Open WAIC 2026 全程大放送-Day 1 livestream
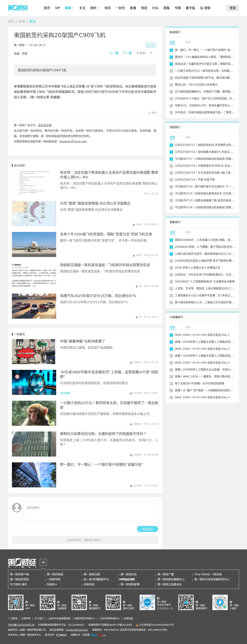The height and width of the screenshot is (644, 247). [x=202, y=335]
